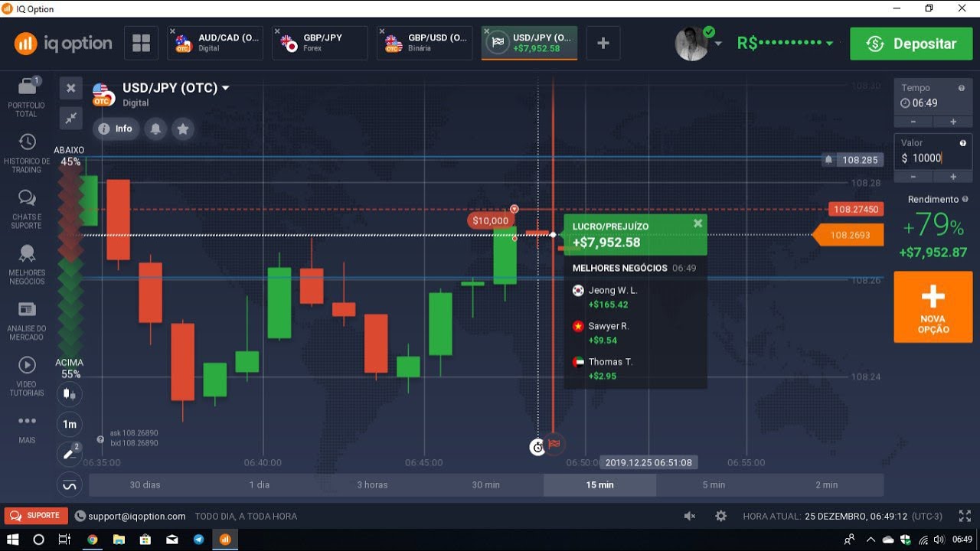The width and height of the screenshot is (980, 551).
Task: Open Video Tutoriais sidebar item
Action: [x=27, y=376]
